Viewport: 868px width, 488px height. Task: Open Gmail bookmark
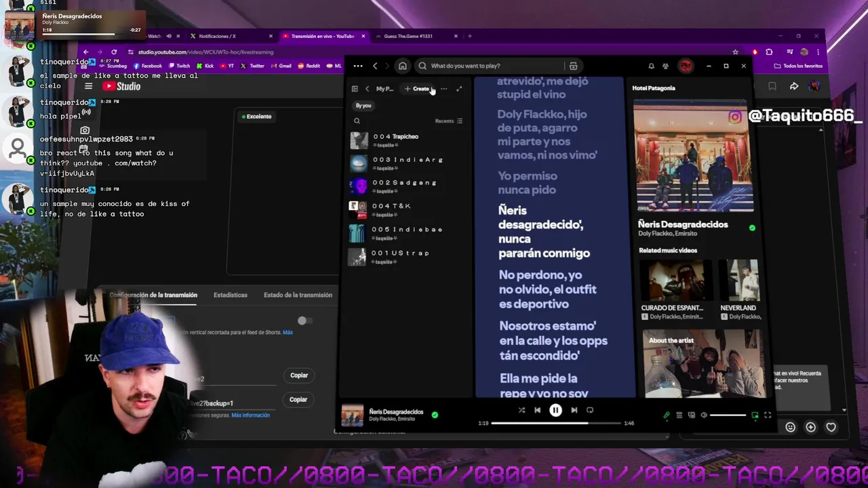point(281,66)
